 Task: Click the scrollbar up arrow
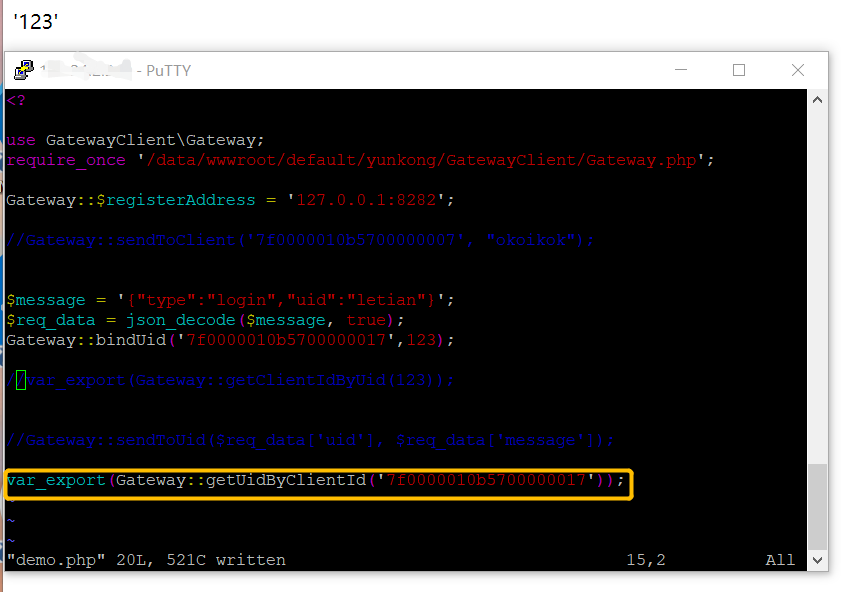tap(817, 100)
